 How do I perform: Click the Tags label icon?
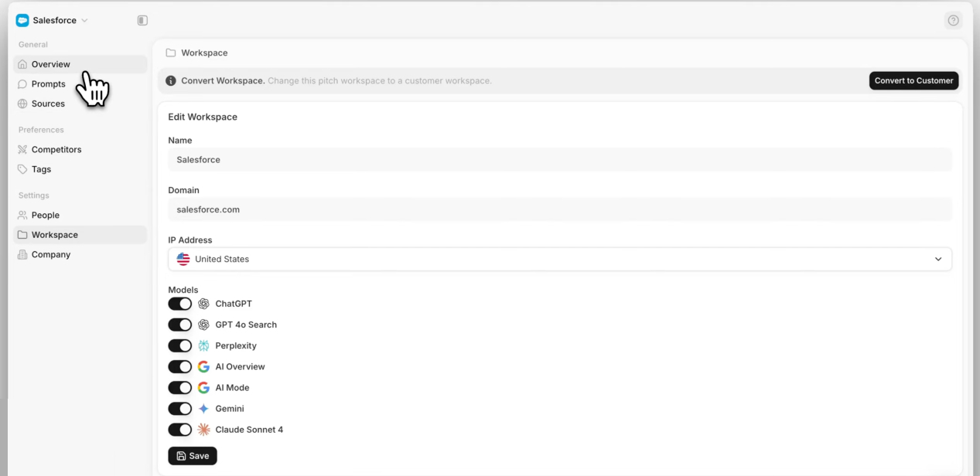pos(22,169)
